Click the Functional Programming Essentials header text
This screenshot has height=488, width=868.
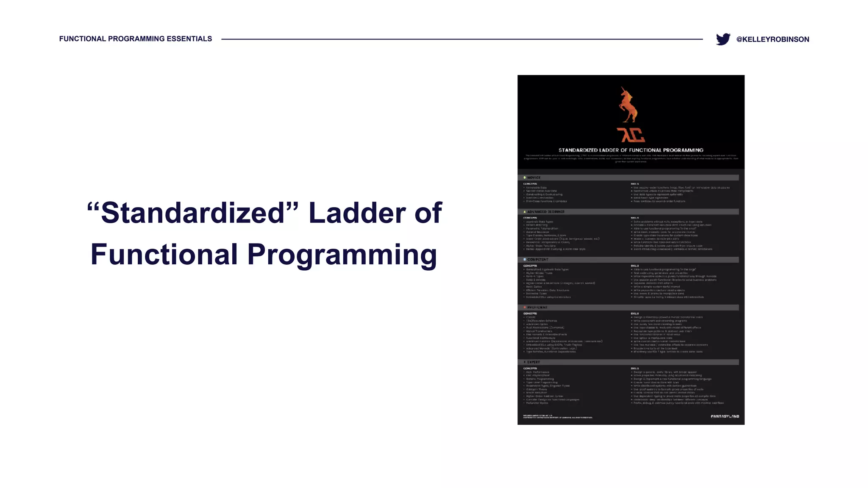[135, 39]
